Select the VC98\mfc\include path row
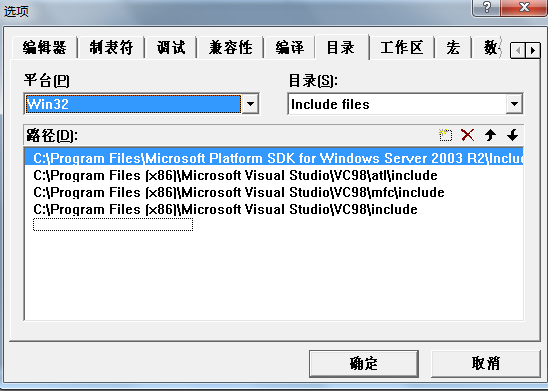 click(274, 192)
